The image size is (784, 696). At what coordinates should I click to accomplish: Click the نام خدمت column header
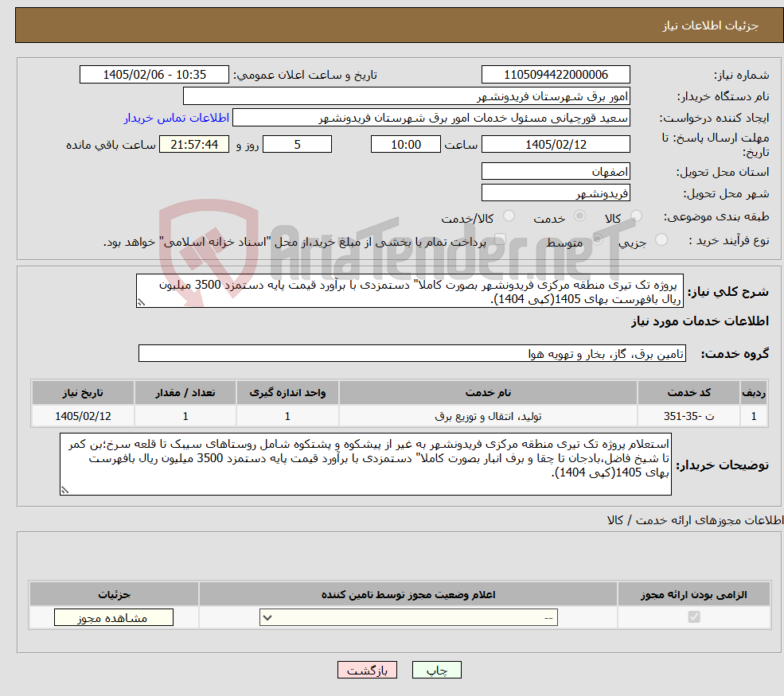tap(488, 393)
